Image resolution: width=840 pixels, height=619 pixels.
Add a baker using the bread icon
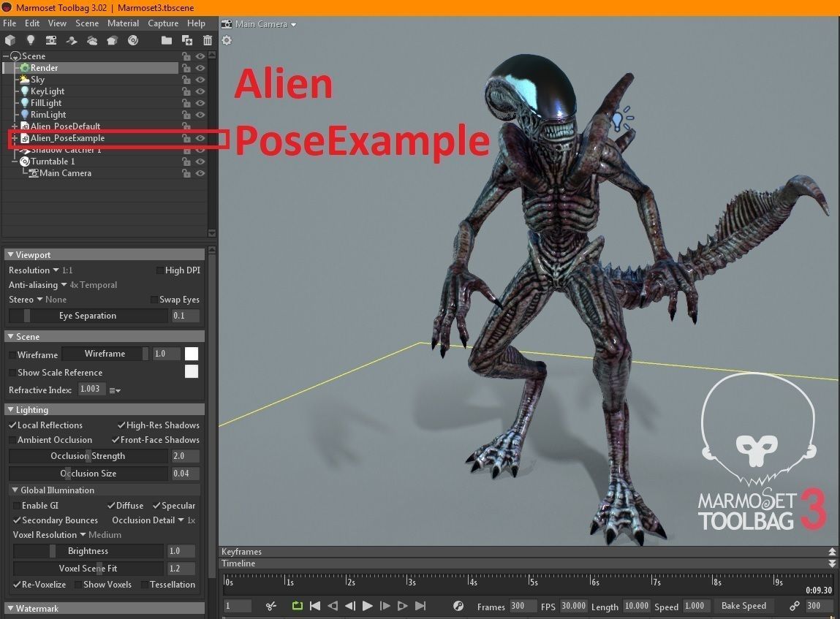click(112, 40)
